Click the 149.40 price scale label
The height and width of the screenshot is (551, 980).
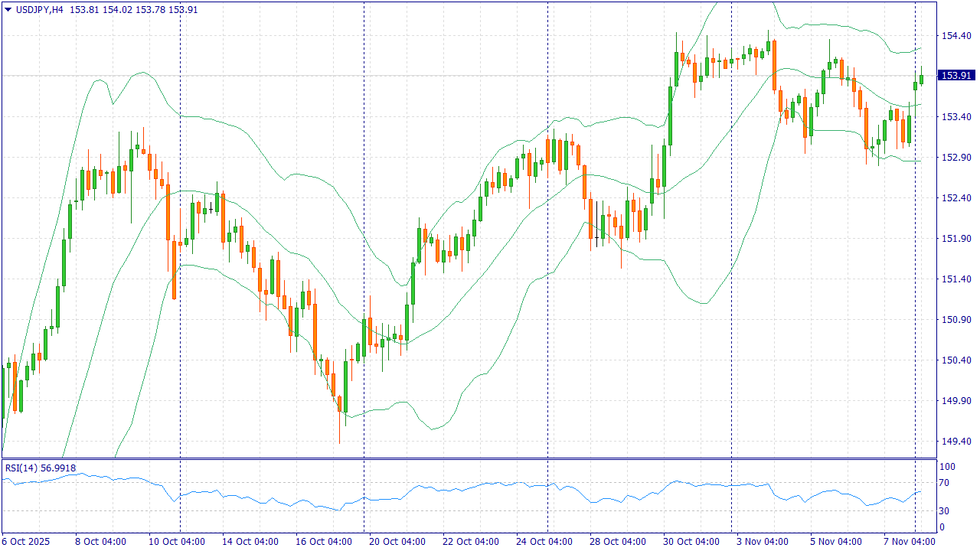click(x=956, y=442)
